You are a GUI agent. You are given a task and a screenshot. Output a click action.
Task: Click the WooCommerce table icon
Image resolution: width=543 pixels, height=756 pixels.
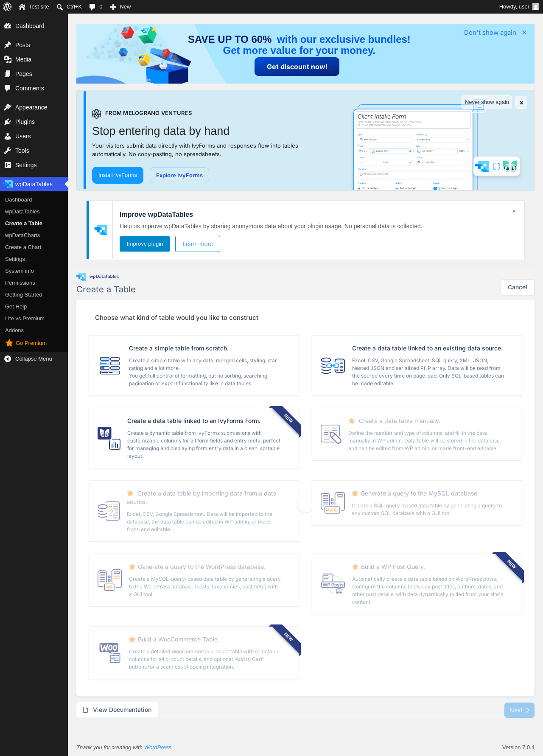[x=110, y=653]
